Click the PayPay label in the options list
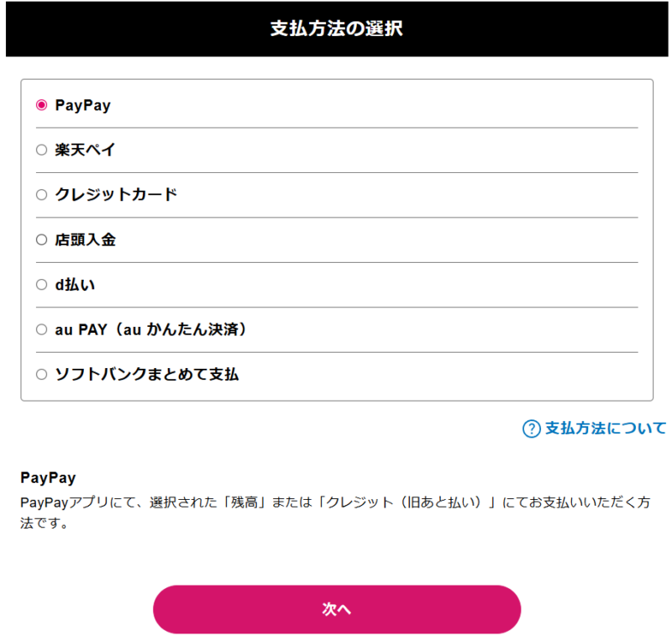 (x=82, y=106)
